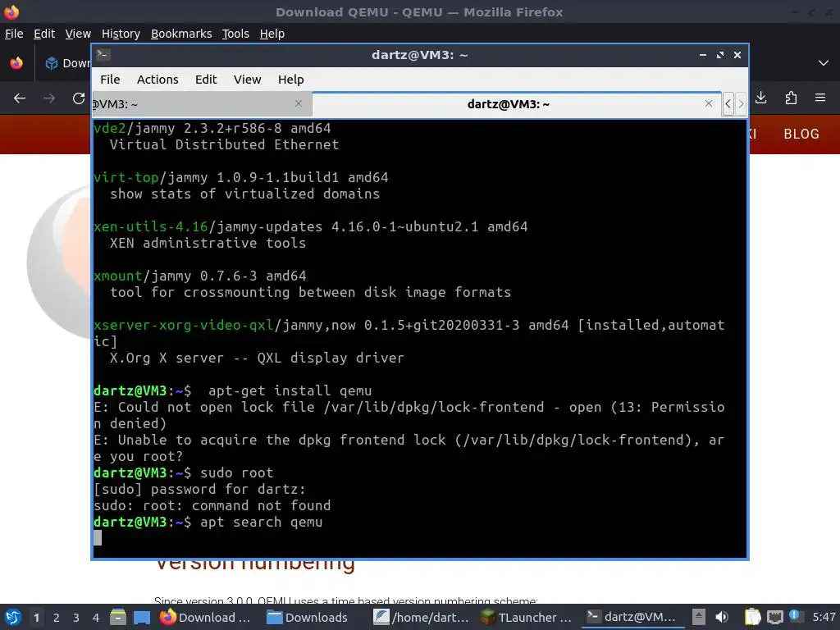Switch to the first terminal tab @VM3: ~
The height and width of the screenshot is (630, 840).
pos(202,104)
